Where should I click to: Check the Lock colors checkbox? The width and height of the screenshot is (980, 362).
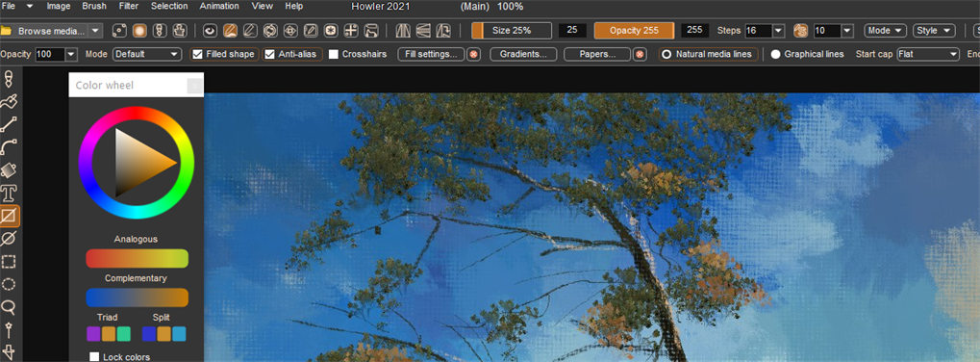(x=94, y=357)
